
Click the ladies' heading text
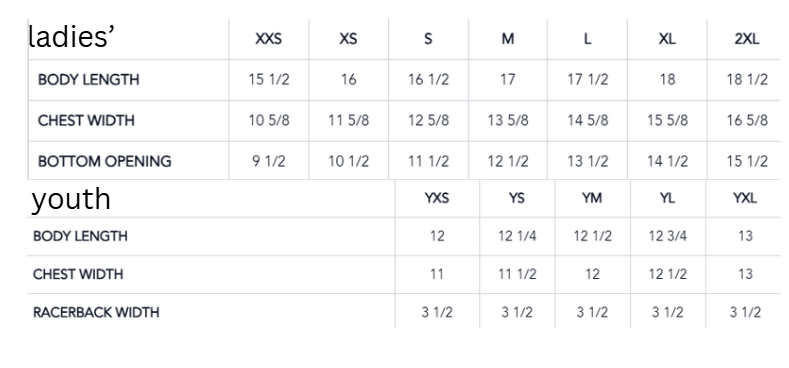point(71,37)
